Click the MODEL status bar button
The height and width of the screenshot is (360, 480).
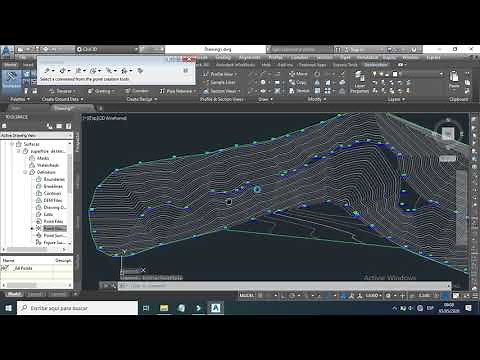pyautogui.click(x=247, y=295)
